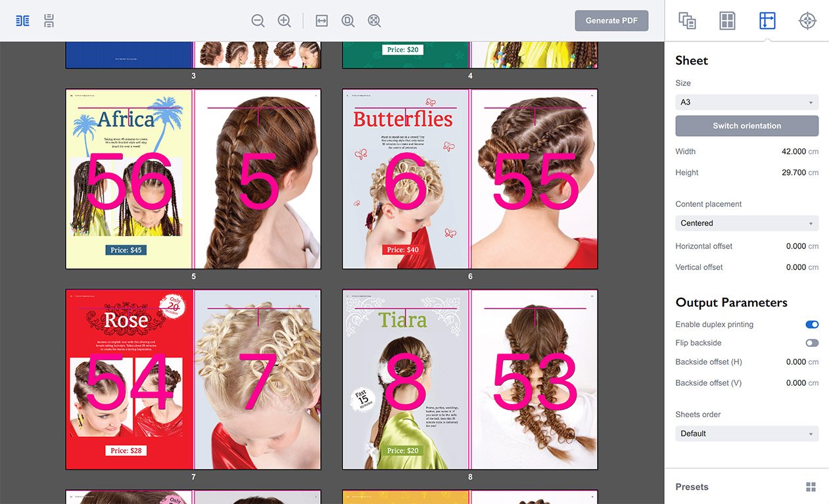Click the zoom-to-fit-all icon
The height and width of the screenshot is (504, 829).
coord(374,21)
